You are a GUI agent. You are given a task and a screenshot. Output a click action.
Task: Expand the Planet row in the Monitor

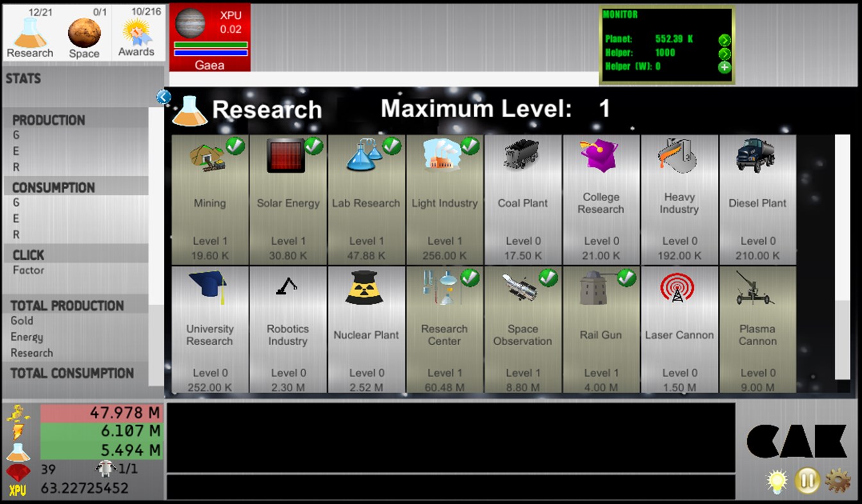pos(725,40)
